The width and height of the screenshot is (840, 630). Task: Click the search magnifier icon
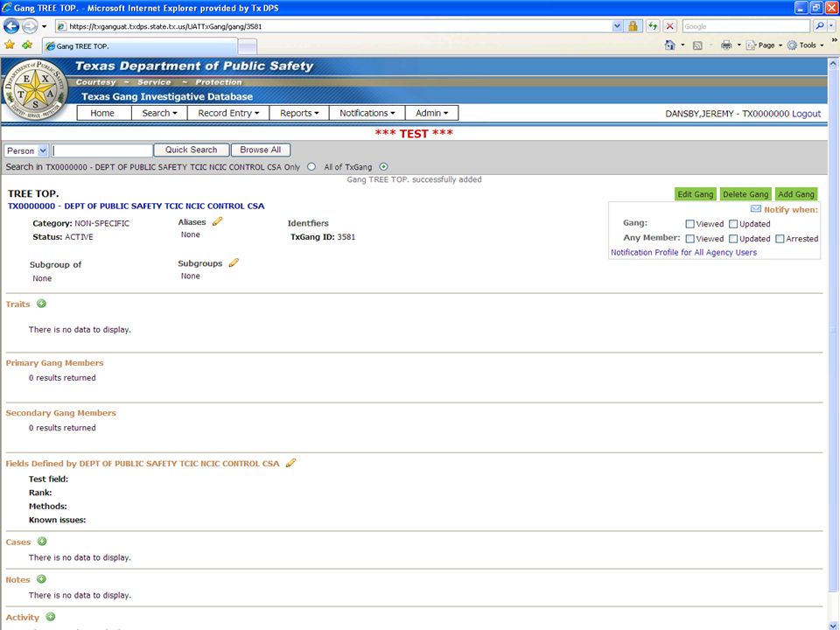819,25
